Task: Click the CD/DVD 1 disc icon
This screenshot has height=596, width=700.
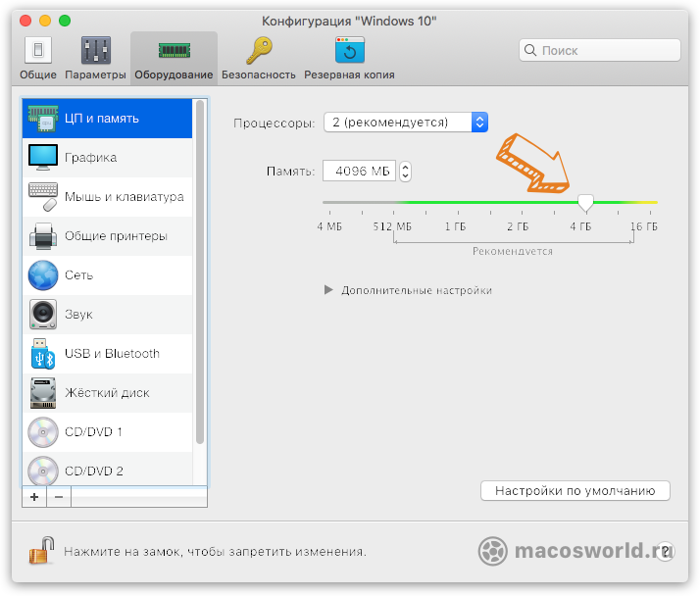Action: click(x=43, y=432)
